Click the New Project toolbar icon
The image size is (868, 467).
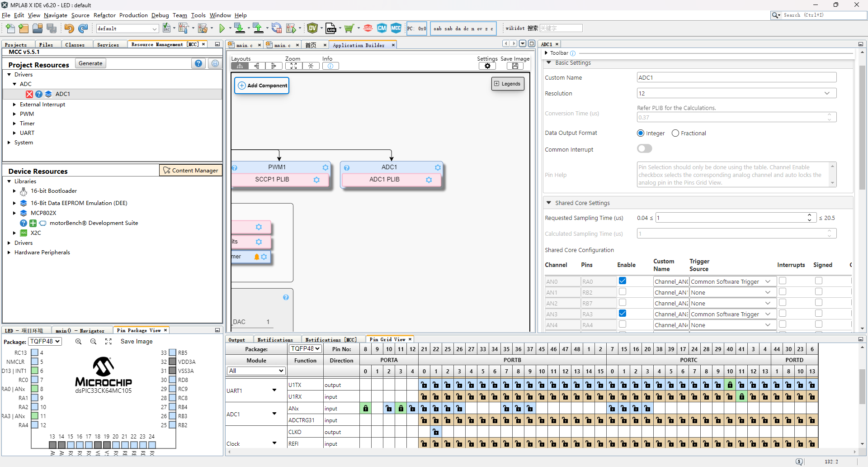[x=24, y=29]
